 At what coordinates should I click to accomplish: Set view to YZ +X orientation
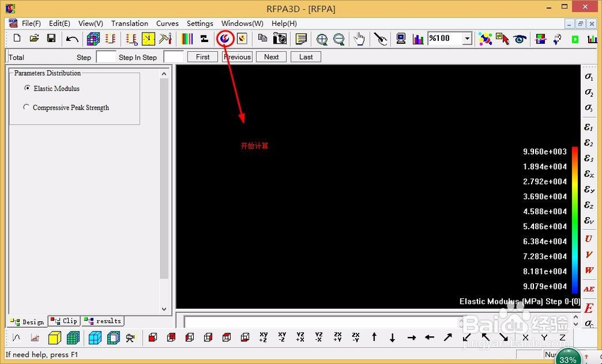pos(300,337)
